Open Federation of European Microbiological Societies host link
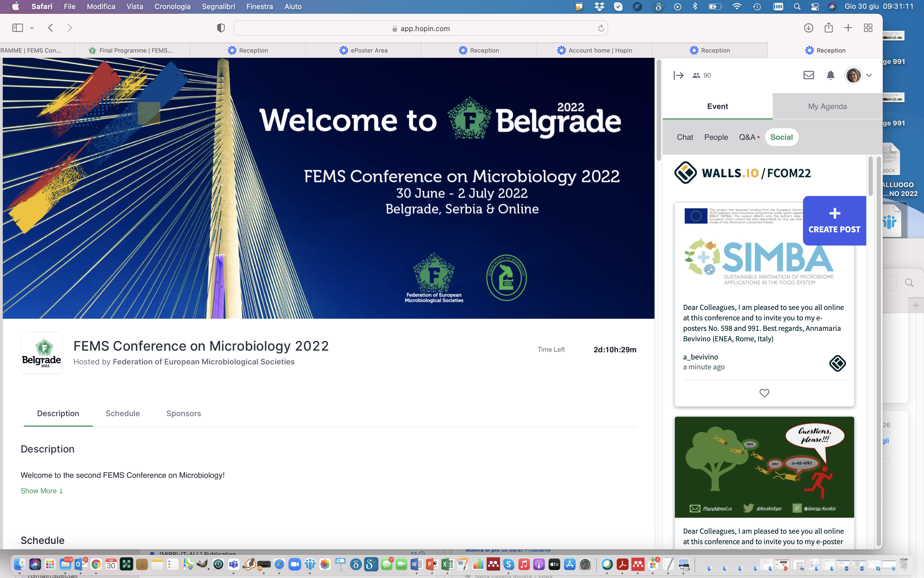The width and height of the screenshot is (924, 578). 204,362
